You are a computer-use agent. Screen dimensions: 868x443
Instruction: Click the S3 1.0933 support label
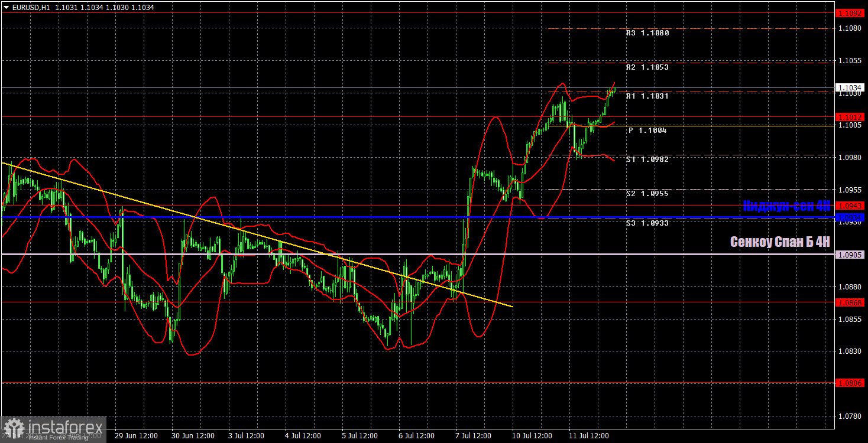click(x=647, y=223)
